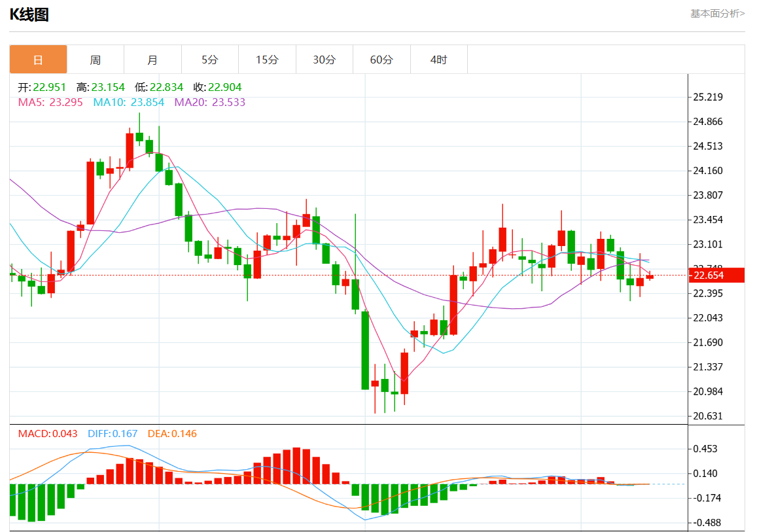
Task: Open the 基本面分析> link
Action: [717, 14]
